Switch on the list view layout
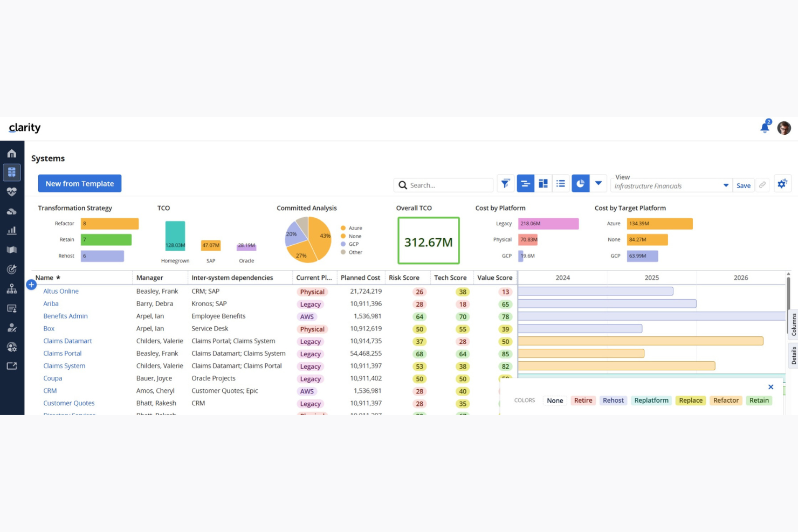 tap(561, 184)
